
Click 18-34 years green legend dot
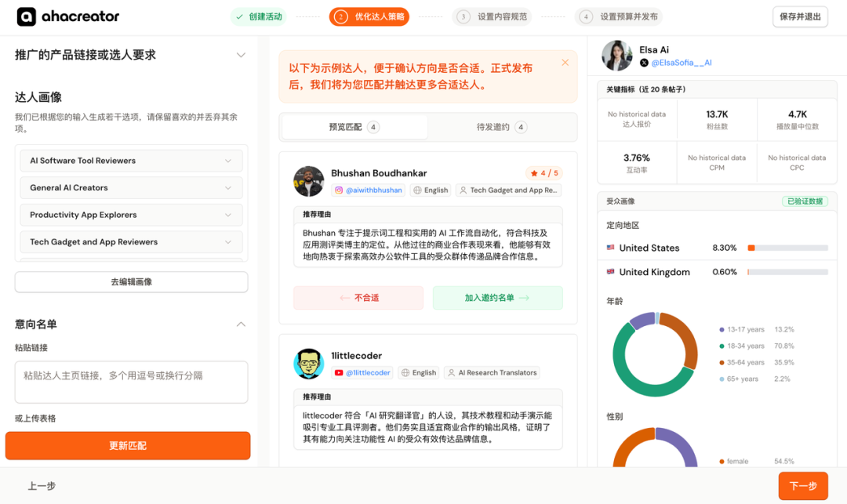tap(722, 346)
